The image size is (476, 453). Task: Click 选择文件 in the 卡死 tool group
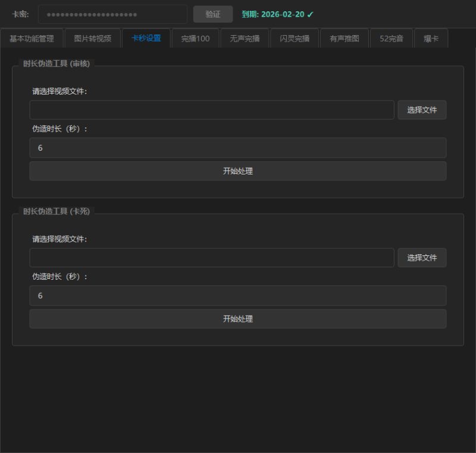point(422,258)
